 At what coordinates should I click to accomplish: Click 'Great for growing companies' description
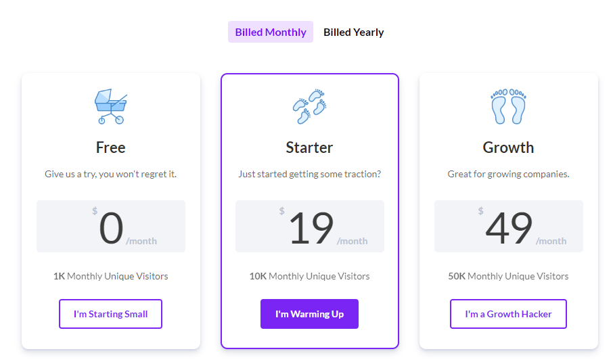[x=508, y=174]
